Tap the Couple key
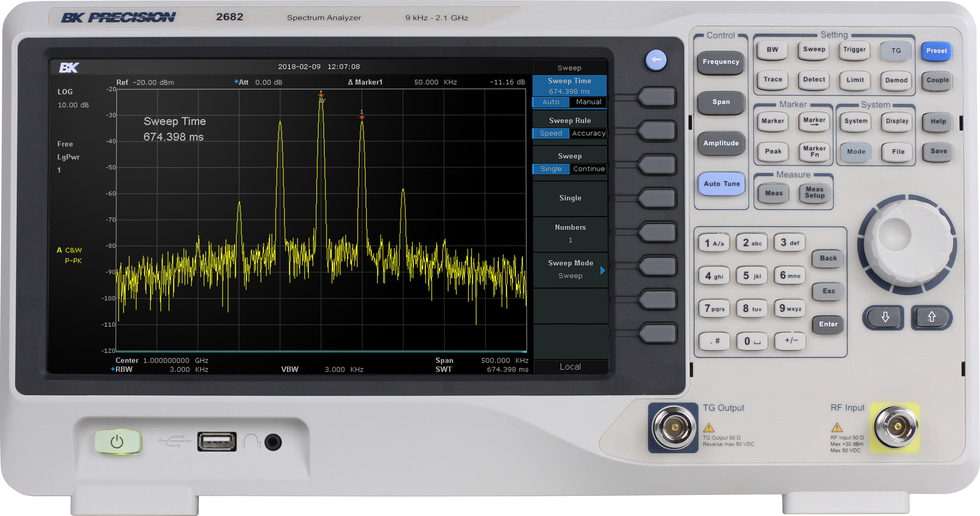980x516 pixels. (x=937, y=80)
